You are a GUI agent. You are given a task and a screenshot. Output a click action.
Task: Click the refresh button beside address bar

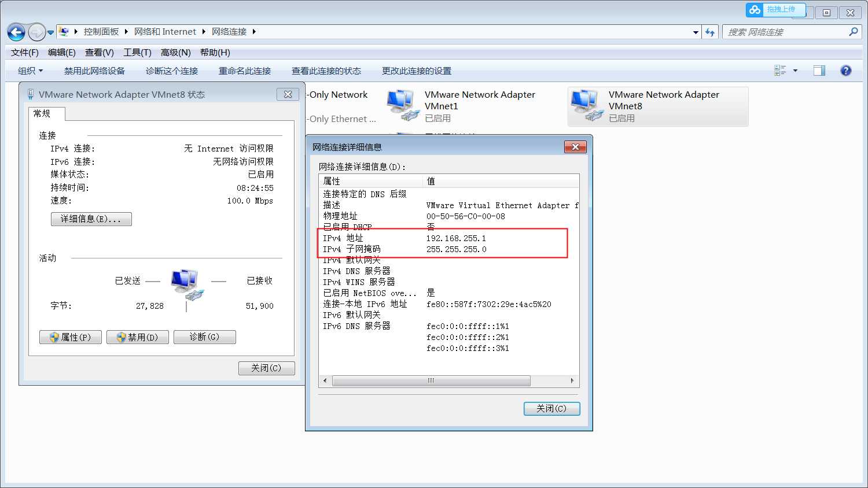(x=711, y=32)
